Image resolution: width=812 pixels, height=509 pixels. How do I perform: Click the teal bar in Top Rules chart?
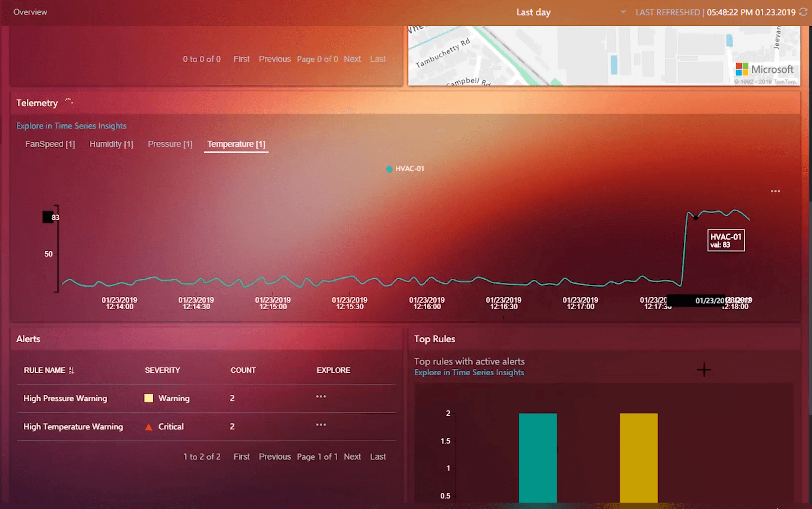[537, 457]
